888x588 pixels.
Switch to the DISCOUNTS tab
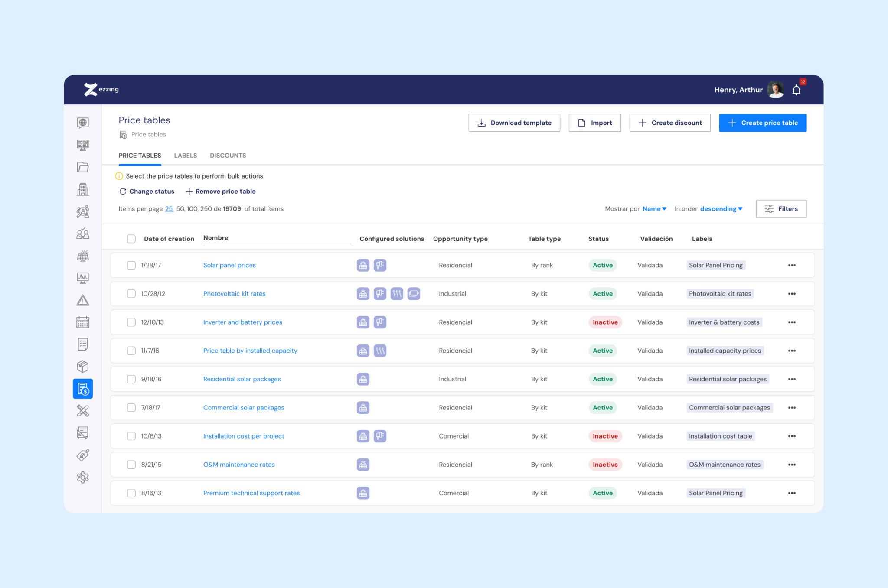(x=228, y=156)
